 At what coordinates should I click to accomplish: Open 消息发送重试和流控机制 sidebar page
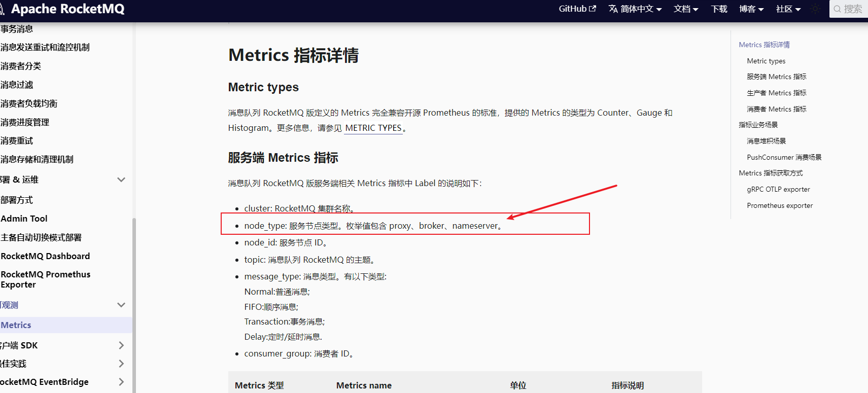click(x=45, y=47)
